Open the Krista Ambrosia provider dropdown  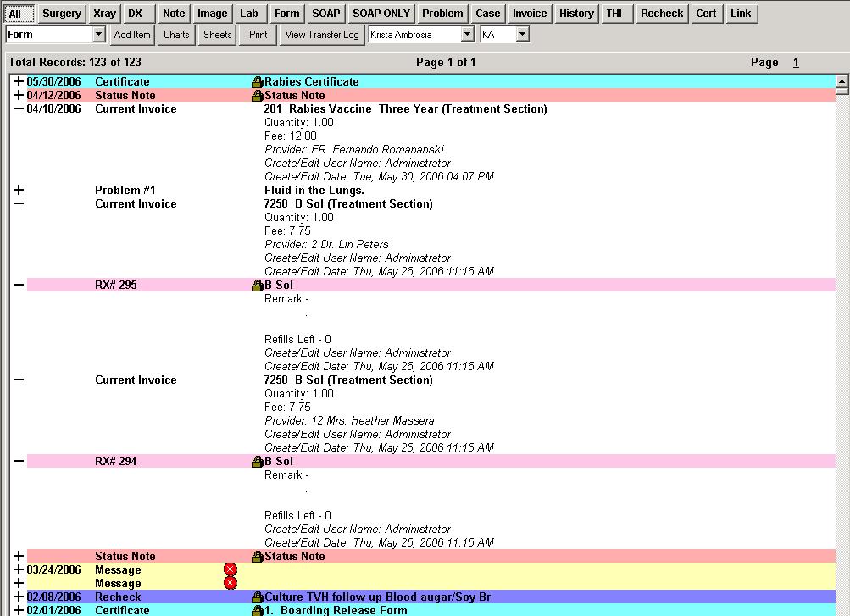click(x=467, y=35)
